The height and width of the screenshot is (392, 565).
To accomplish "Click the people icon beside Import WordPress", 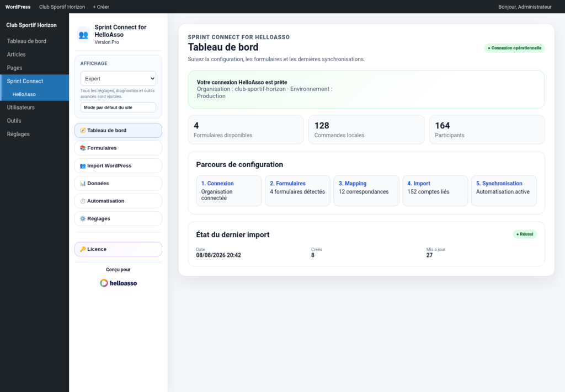I will click(83, 165).
